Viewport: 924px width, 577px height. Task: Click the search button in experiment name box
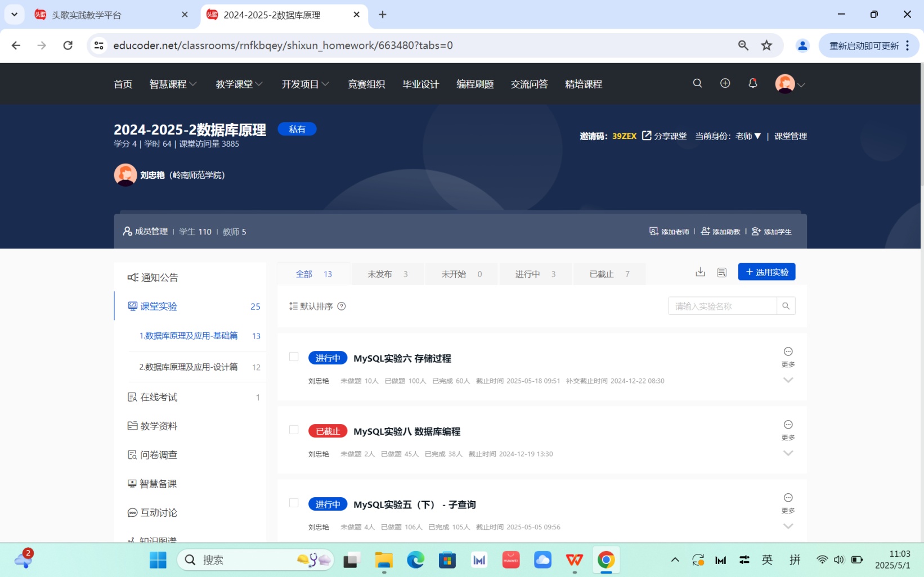click(x=786, y=306)
